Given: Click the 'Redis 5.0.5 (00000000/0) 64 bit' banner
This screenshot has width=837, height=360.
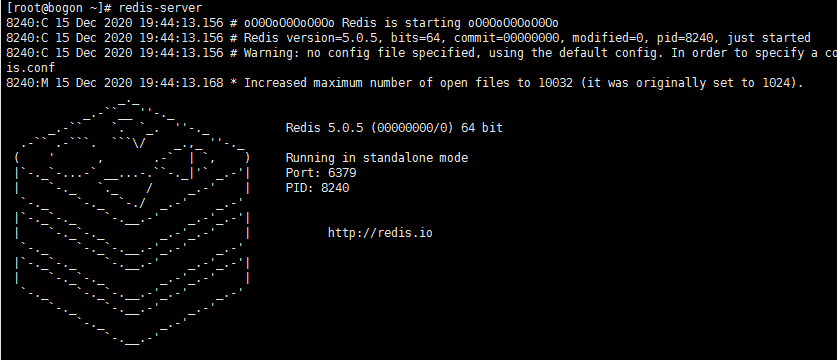Looking at the screenshot, I should (394, 128).
